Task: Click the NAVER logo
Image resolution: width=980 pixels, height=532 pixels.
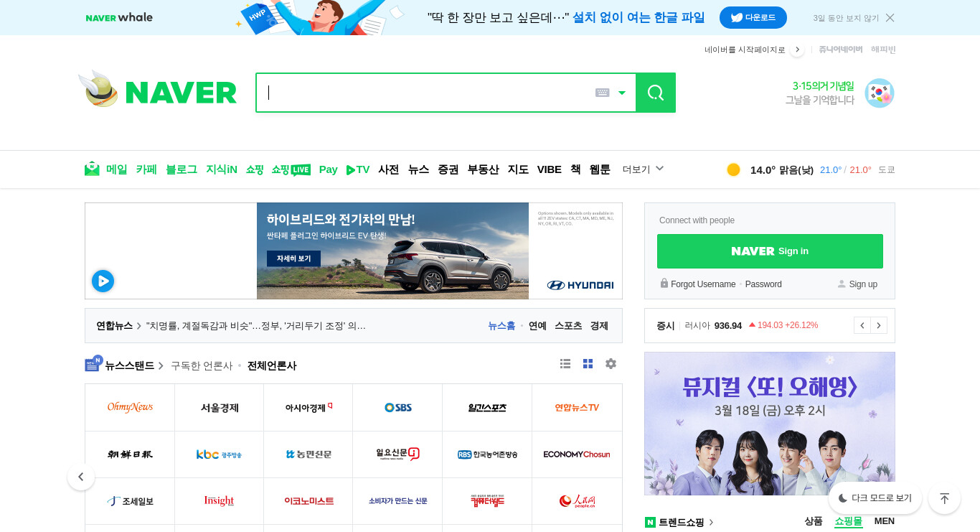Action: pos(181,93)
